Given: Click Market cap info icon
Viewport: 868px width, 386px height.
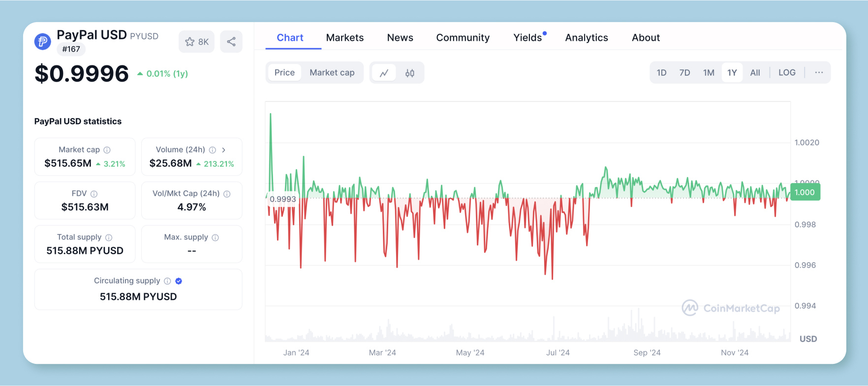Looking at the screenshot, I should click(107, 150).
